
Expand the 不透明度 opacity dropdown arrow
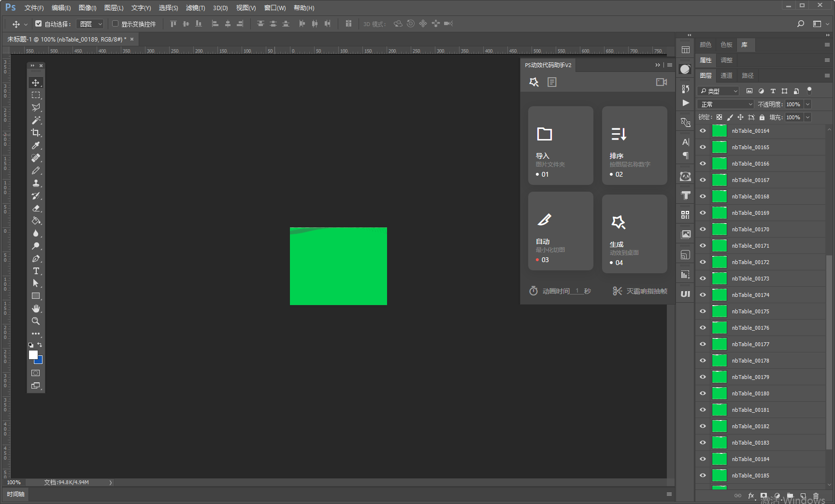tap(807, 104)
